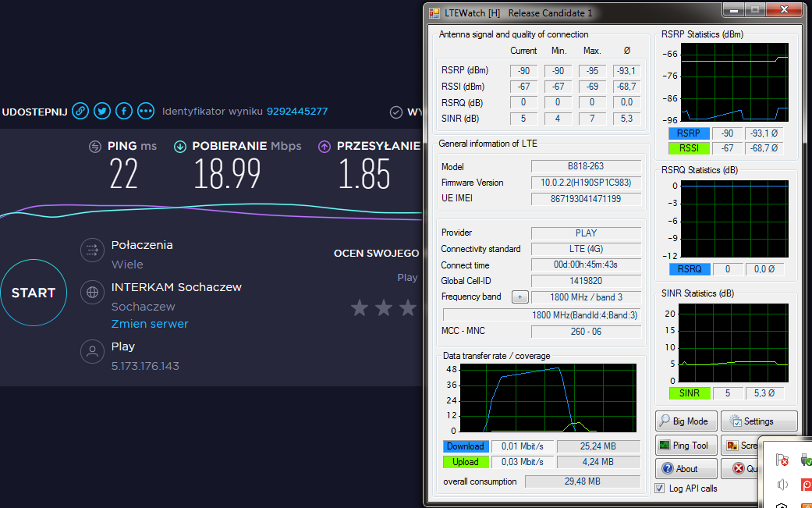
Task: Click the blue RSRQ legend swatch
Action: pyautogui.click(x=690, y=269)
